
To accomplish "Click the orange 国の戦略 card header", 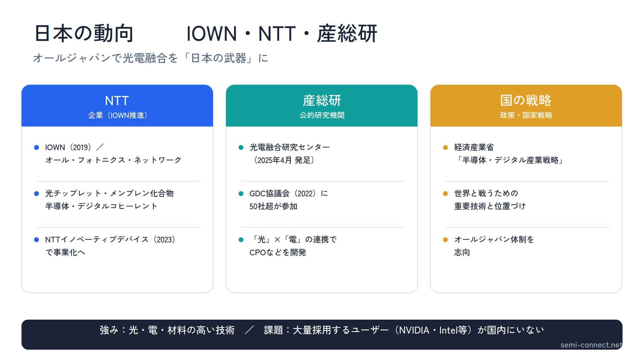I will (526, 106).
